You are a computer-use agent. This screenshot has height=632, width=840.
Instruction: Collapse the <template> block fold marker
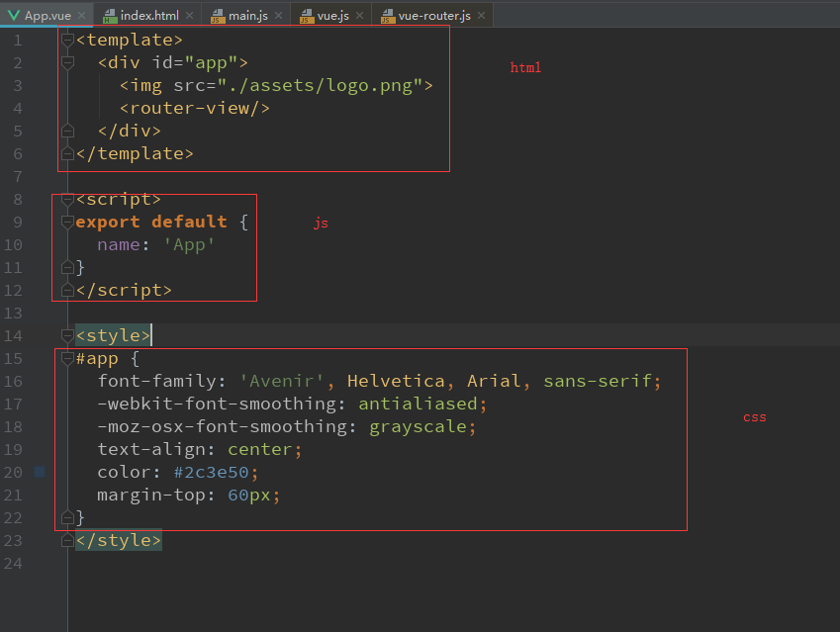[x=67, y=40]
